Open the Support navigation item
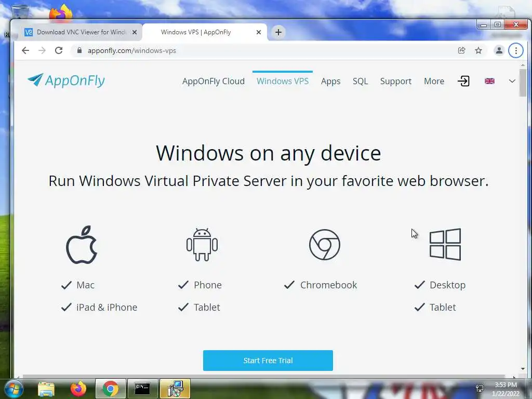This screenshot has width=532, height=399. click(396, 82)
